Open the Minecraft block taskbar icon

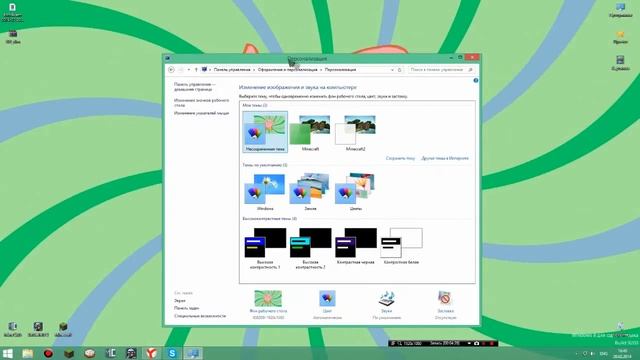coord(69,353)
